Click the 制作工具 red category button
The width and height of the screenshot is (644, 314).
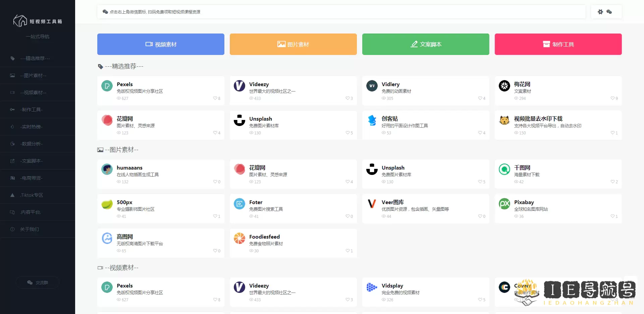pos(558,44)
